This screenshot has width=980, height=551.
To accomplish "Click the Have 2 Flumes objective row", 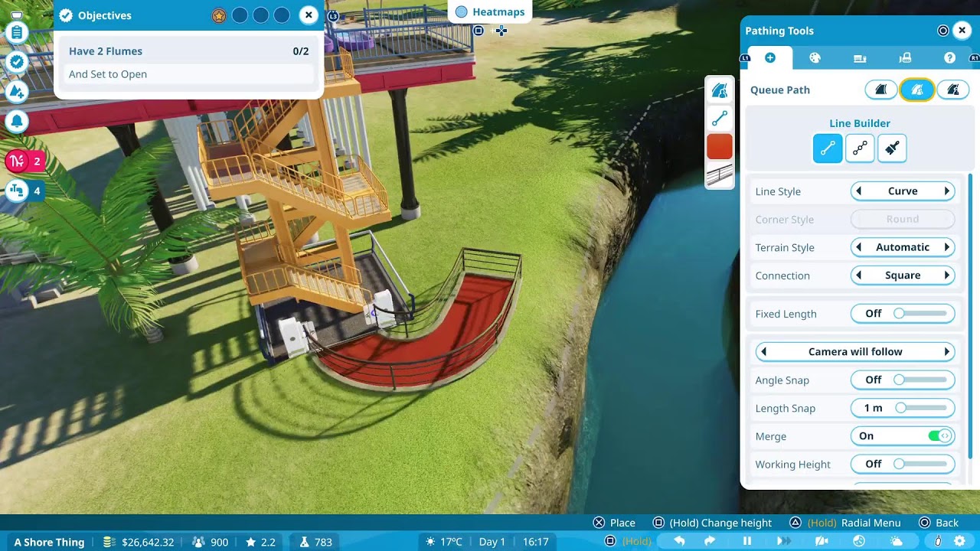I will (188, 51).
